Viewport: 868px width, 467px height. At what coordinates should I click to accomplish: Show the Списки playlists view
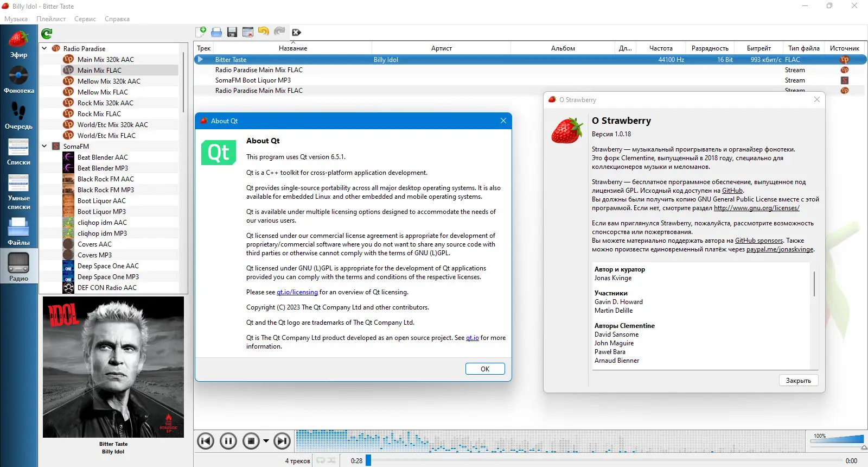tap(18, 152)
